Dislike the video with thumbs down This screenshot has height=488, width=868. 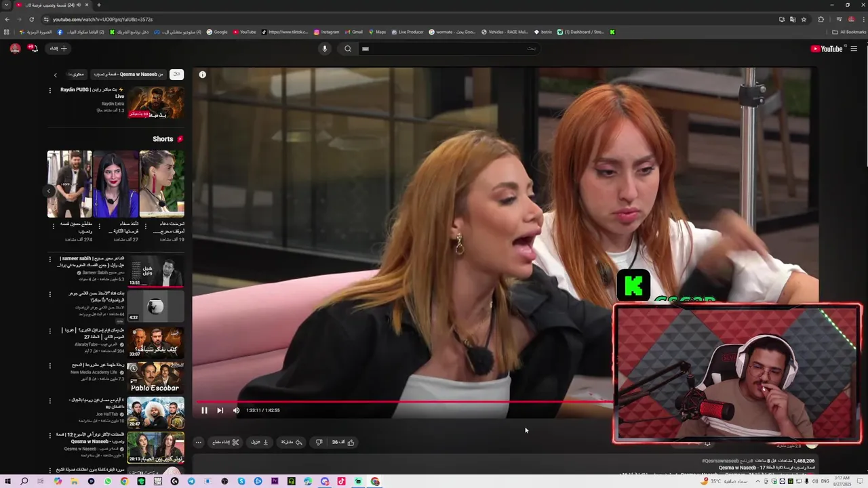(x=319, y=442)
